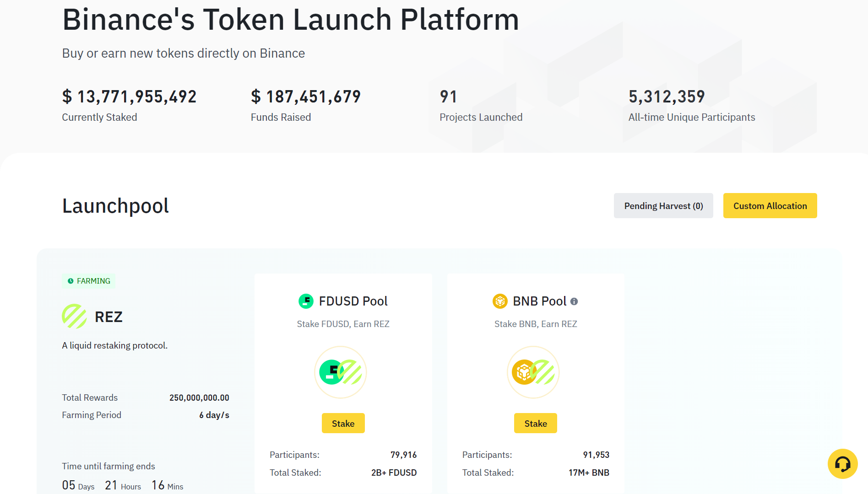The height and width of the screenshot is (494, 868).
Task: Click the Binance's Token Launch Platform heading
Action: pyautogui.click(x=291, y=20)
